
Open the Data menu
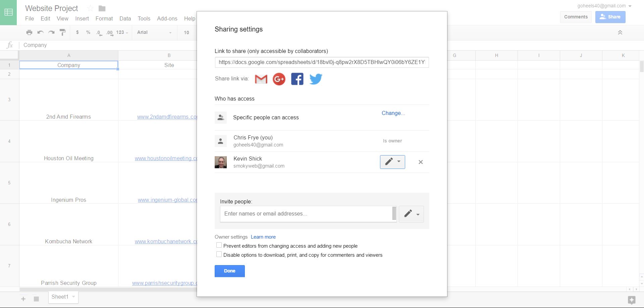[125, 19]
